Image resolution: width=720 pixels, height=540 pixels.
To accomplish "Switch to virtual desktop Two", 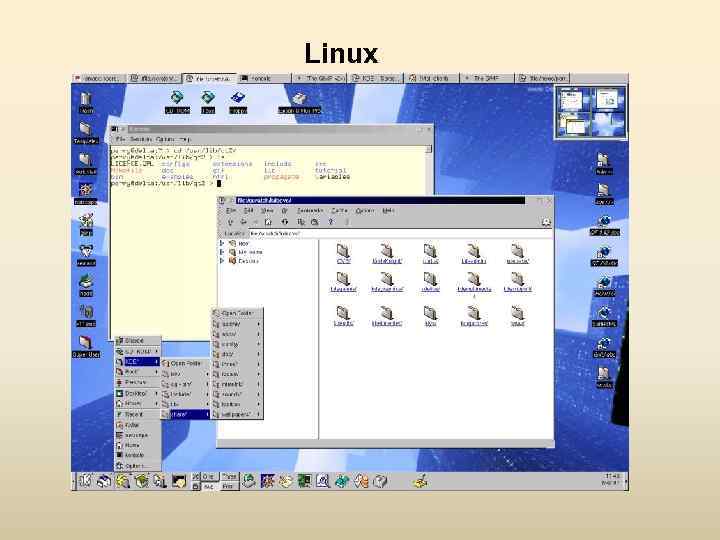I will click(x=208, y=486).
